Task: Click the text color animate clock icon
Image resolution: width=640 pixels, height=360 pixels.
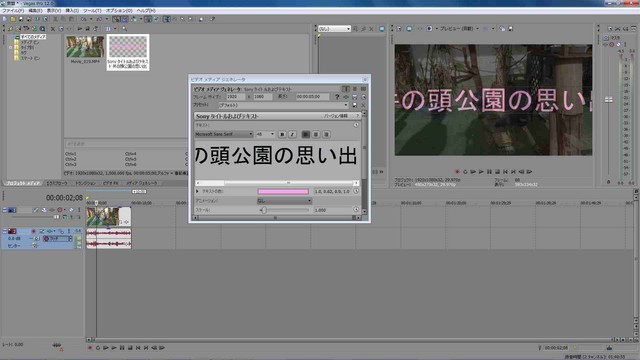Action: point(356,191)
